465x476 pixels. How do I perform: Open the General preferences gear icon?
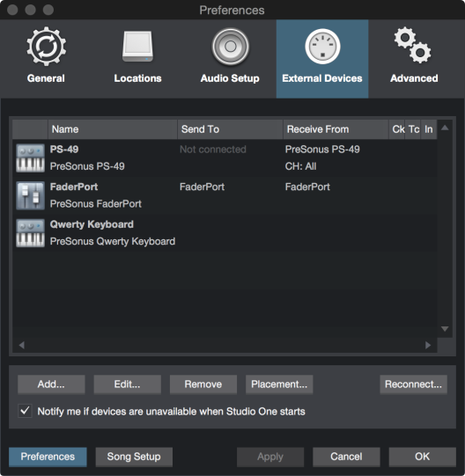coord(46,46)
